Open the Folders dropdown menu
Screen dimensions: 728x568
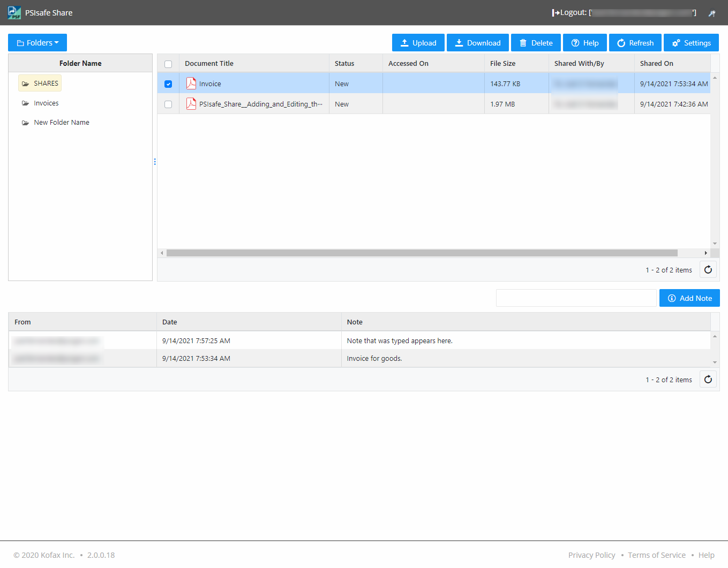point(37,43)
